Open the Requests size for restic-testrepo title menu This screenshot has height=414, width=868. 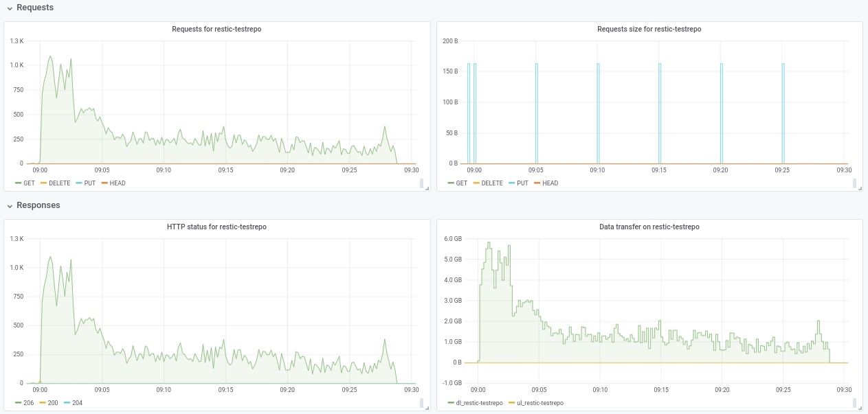[x=649, y=30]
